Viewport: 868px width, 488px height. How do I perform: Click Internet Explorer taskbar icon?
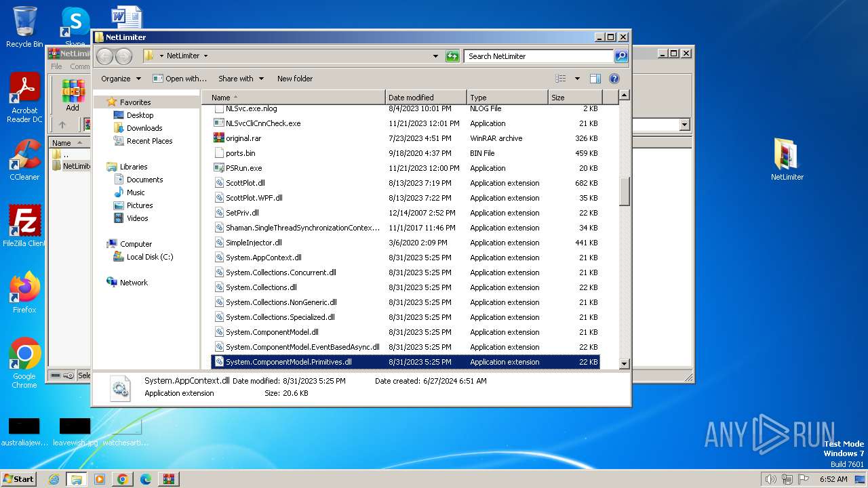54,479
